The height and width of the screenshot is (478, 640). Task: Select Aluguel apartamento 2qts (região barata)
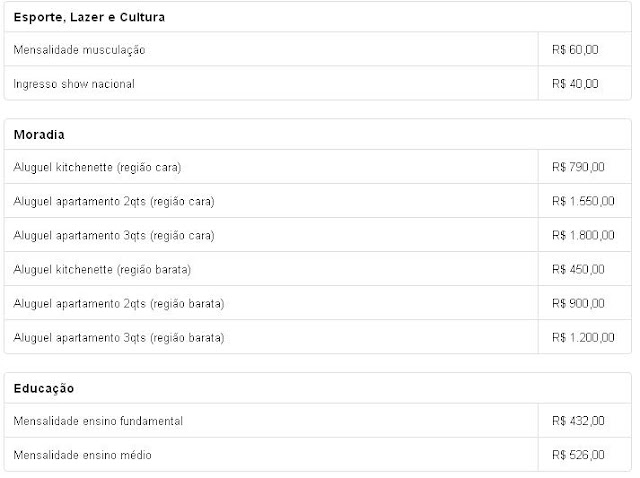[318, 303]
